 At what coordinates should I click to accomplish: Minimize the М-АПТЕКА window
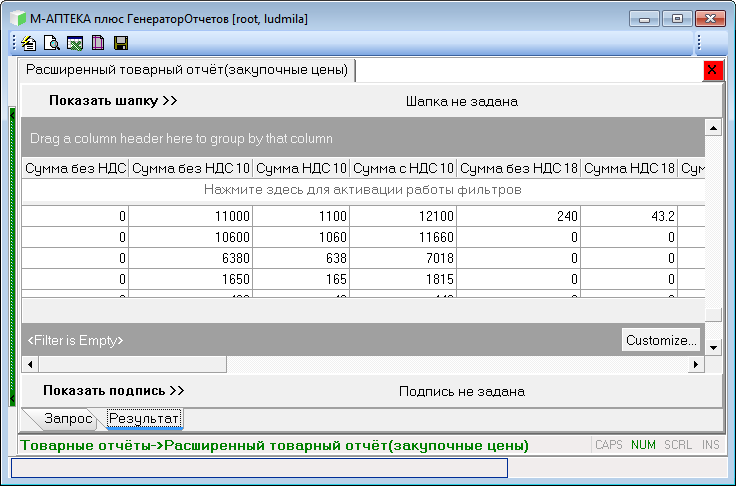(x=644, y=19)
